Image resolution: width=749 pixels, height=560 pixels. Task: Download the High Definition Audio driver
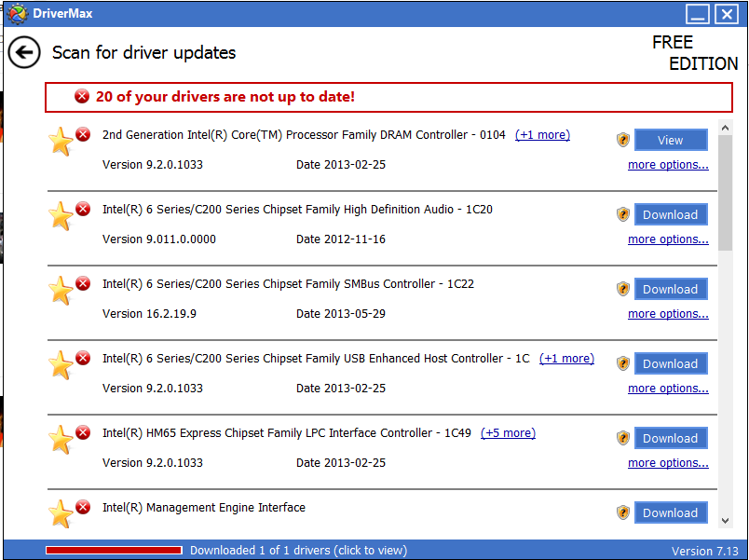coord(671,214)
